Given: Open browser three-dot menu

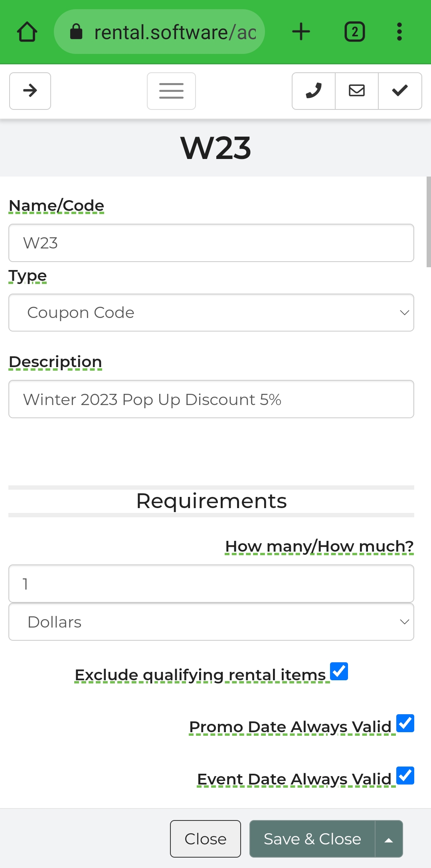Looking at the screenshot, I should [399, 32].
